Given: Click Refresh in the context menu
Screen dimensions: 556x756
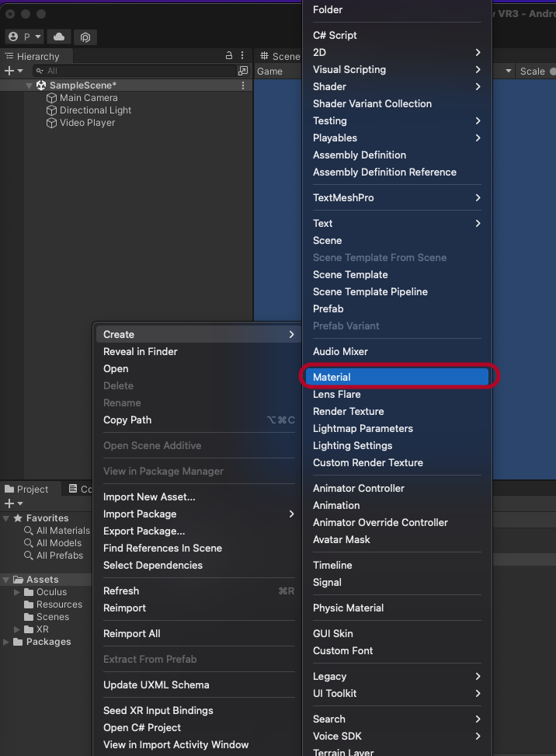Looking at the screenshot, I should (199, 591).
